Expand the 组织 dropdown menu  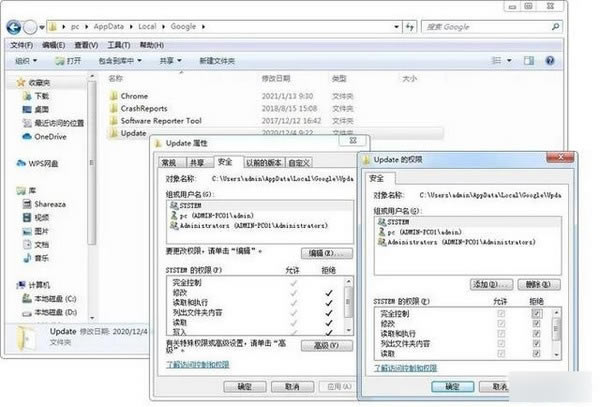(x=26, y=61)
